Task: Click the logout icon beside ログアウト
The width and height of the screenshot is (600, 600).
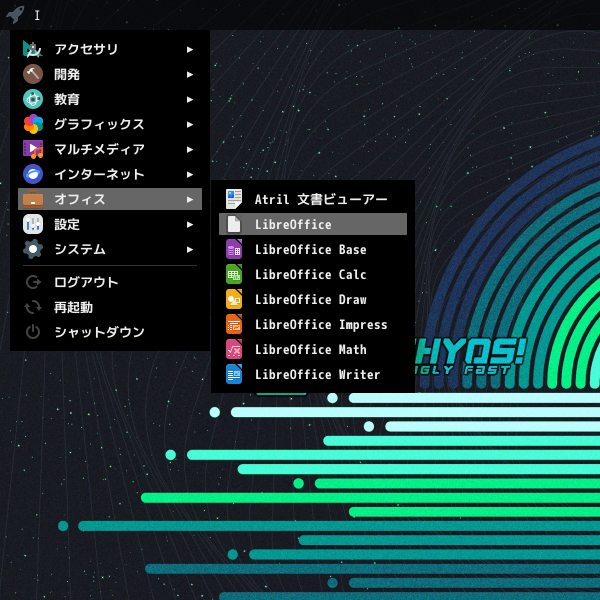Action: [33, 282]
